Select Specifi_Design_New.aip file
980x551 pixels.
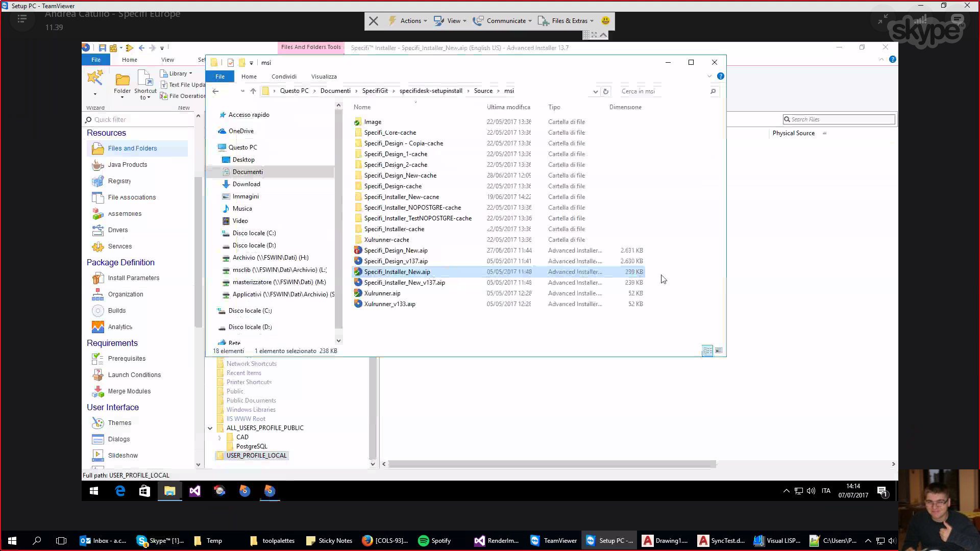tap(396, 251)
